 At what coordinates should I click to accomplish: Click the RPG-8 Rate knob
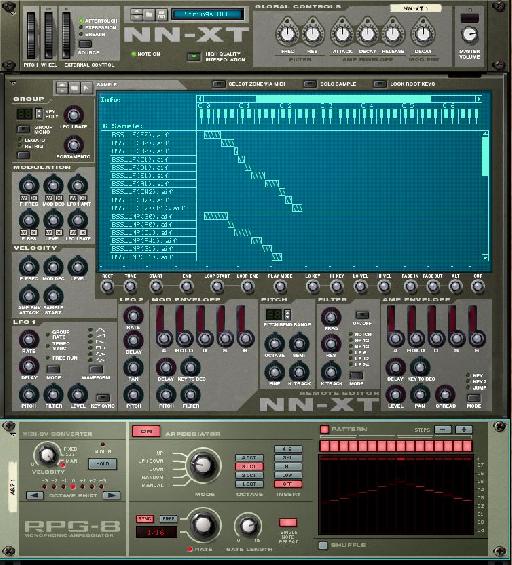click(x=202, y=525)
